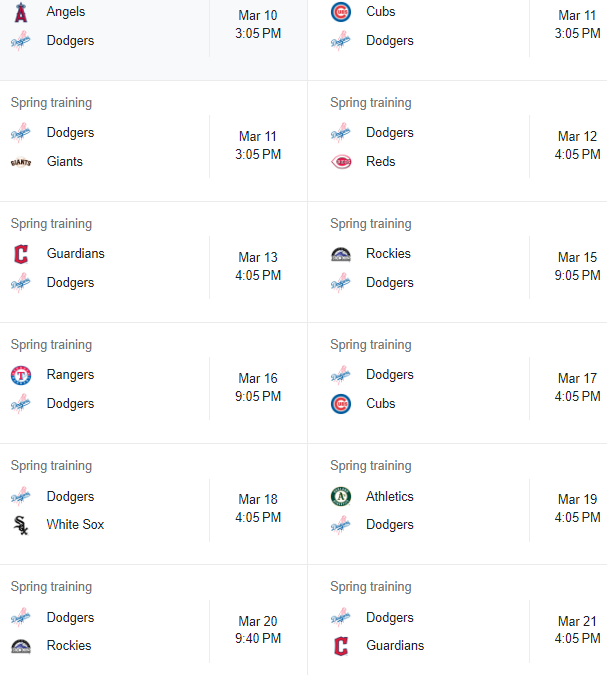Screen dimensions: 607x675
Task: Click Guardians logo in Mar 13 game
Action: (x=21, y=254)
